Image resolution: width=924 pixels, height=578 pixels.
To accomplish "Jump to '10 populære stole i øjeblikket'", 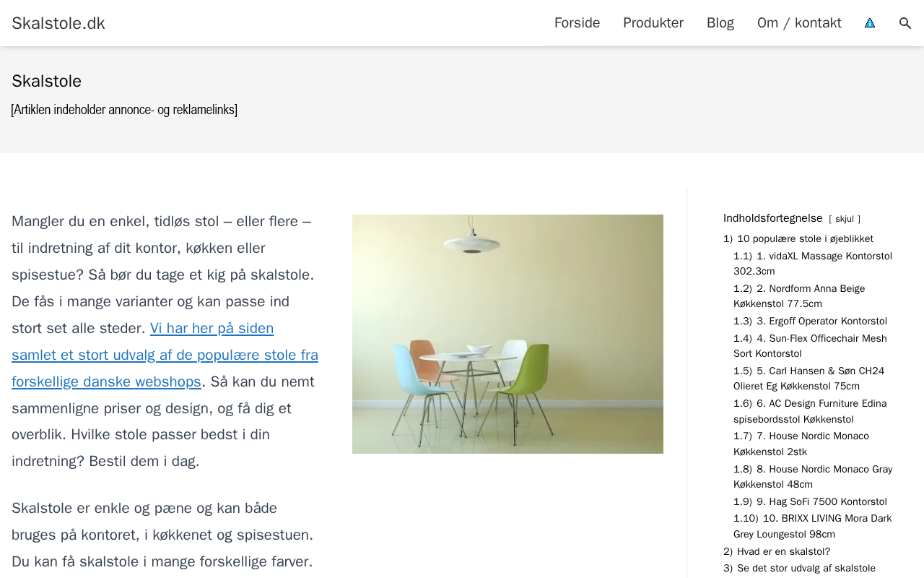I will point(798,239).
